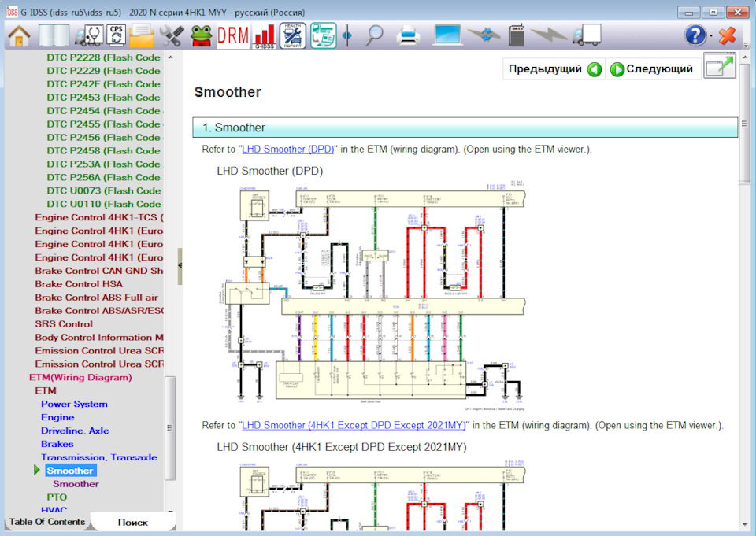Screen dimensions: 756x536
Task: Go to Предыдущий (previous) page
Action: (554, 69)
